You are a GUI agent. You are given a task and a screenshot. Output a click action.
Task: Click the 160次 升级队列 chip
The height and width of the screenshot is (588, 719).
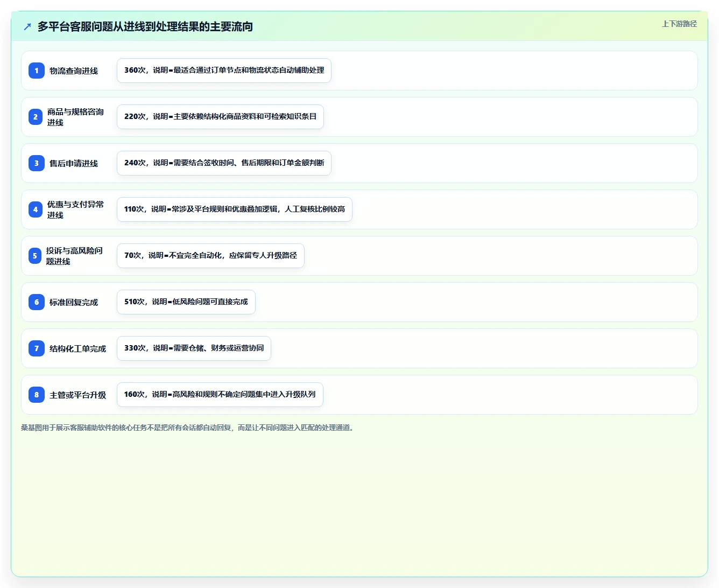pyautogui.click(x=220, y=395)
